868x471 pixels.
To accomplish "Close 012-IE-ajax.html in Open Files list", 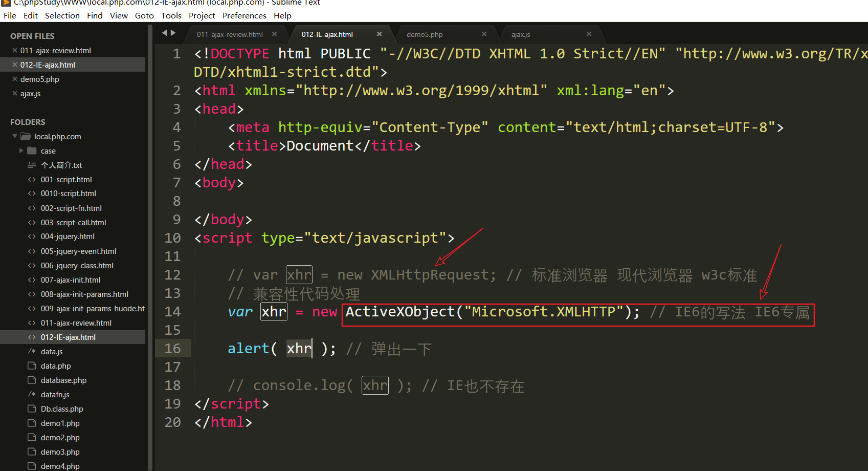I will pyautogui.click(x=15, y=65).
